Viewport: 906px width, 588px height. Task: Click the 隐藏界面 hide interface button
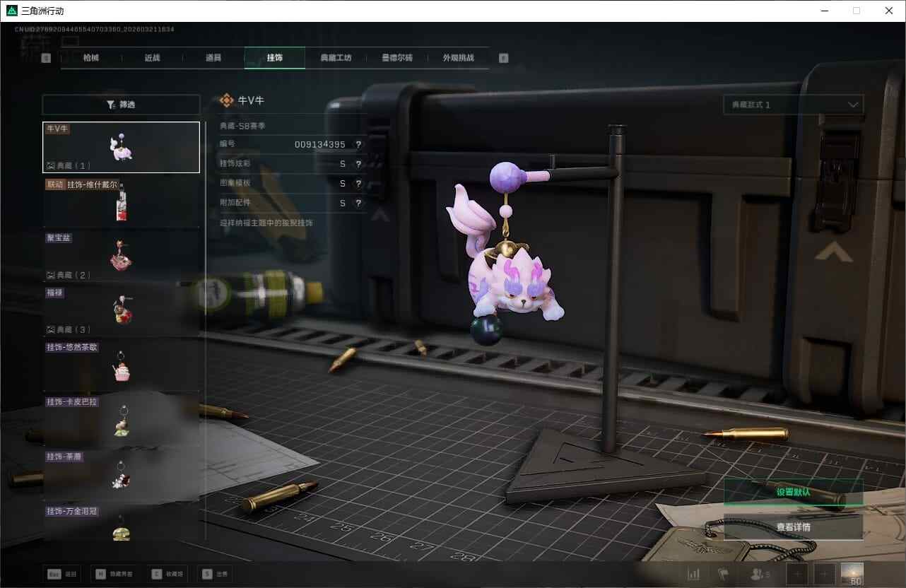[114, 574]
